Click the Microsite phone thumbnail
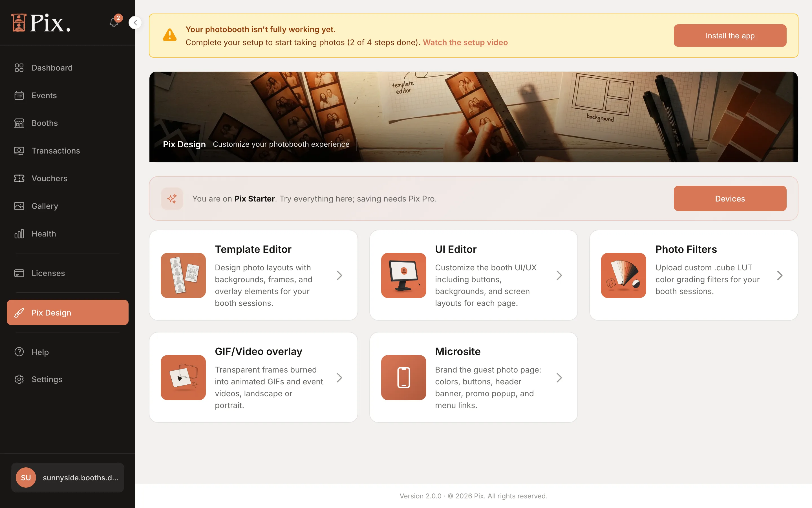 coord(404,377)
